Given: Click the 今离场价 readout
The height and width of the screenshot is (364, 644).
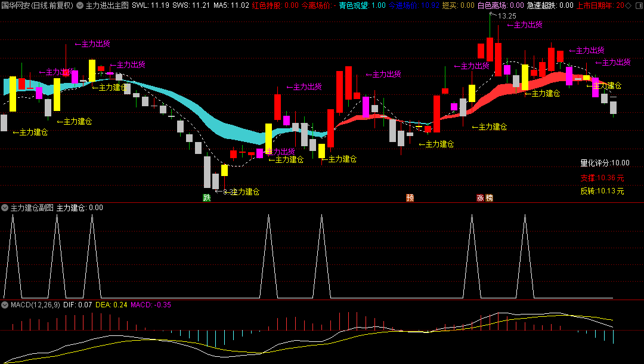Looking at the screenshot, I should [x=318, y=6].
